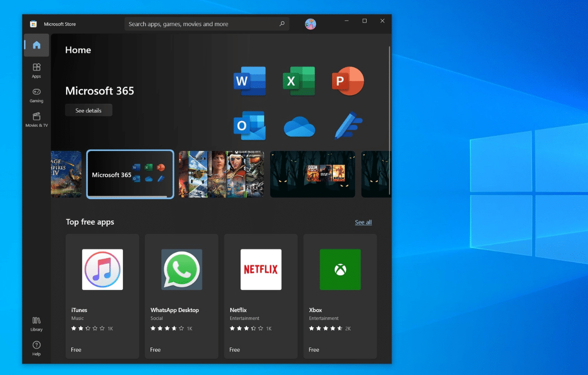This screenshot has height=375, width=588.
Task: Click the PowerPoint icon in banner
Action: coord(348,81)
